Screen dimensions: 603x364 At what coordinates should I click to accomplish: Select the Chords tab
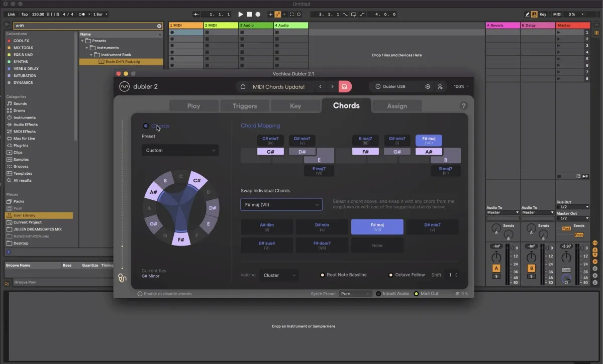pos(346,105)
